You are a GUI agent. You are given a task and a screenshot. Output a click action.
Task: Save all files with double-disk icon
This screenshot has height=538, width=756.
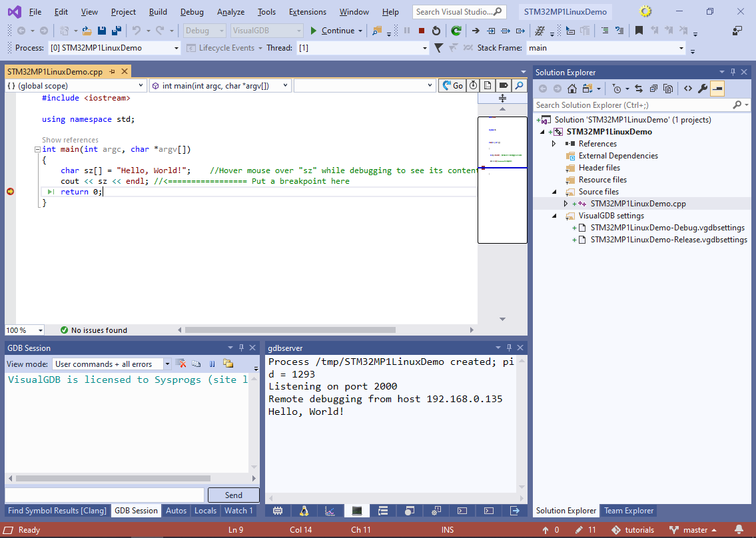(116, 31)
